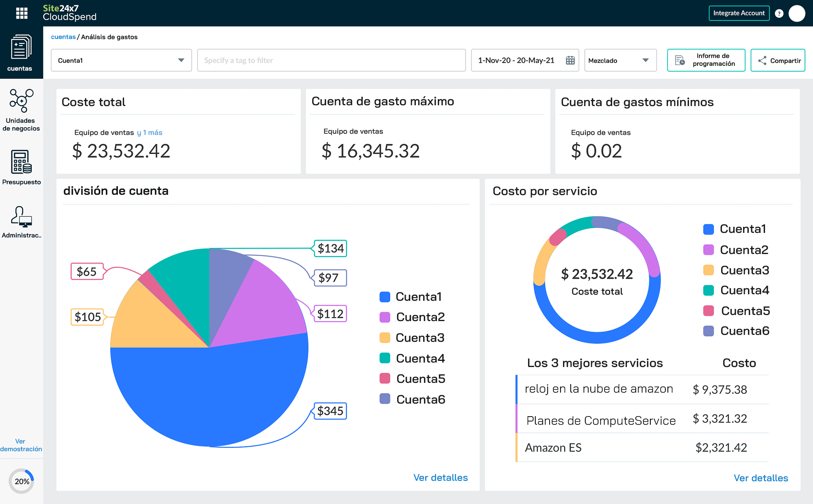Click the help question mark icon
The width and height of the screenshot is (813, 504).
click(x=779, y=13)
